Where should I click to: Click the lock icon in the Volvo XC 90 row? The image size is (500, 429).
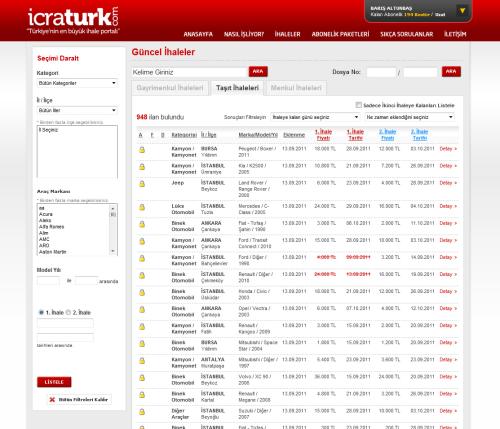pos(142,378)
